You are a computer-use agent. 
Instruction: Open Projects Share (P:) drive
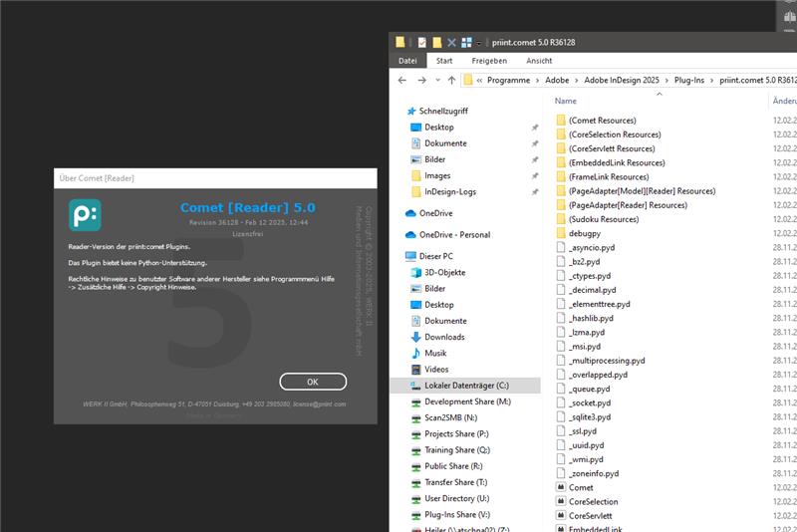tap(456, 434)
